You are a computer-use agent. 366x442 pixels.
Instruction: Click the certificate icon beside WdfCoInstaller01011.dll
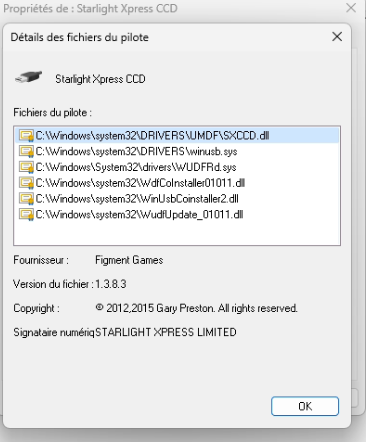(x=26, y=183)
